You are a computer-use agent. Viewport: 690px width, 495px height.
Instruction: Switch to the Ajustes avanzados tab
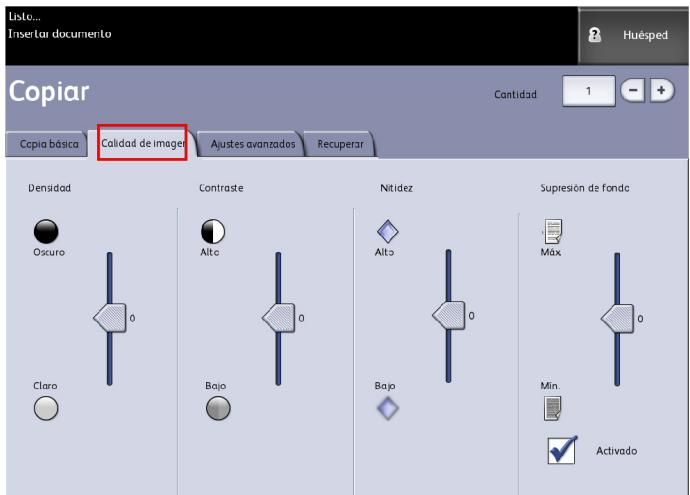[251, 144]
